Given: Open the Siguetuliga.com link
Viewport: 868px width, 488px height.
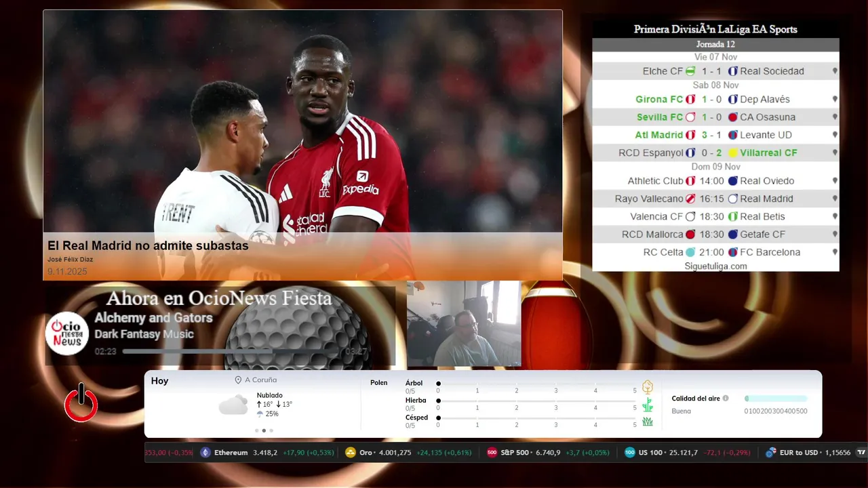Looking at the screenshot, I should pos(715,266).
